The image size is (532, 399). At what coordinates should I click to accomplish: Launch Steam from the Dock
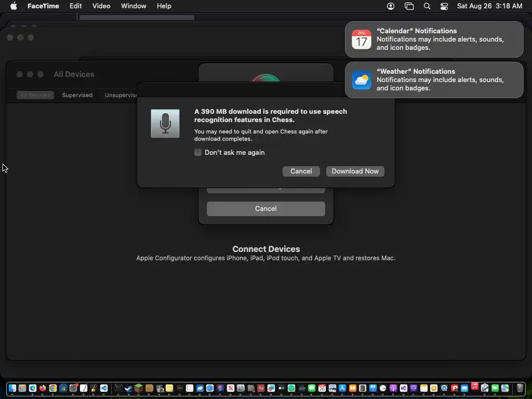tap(129, 388)
